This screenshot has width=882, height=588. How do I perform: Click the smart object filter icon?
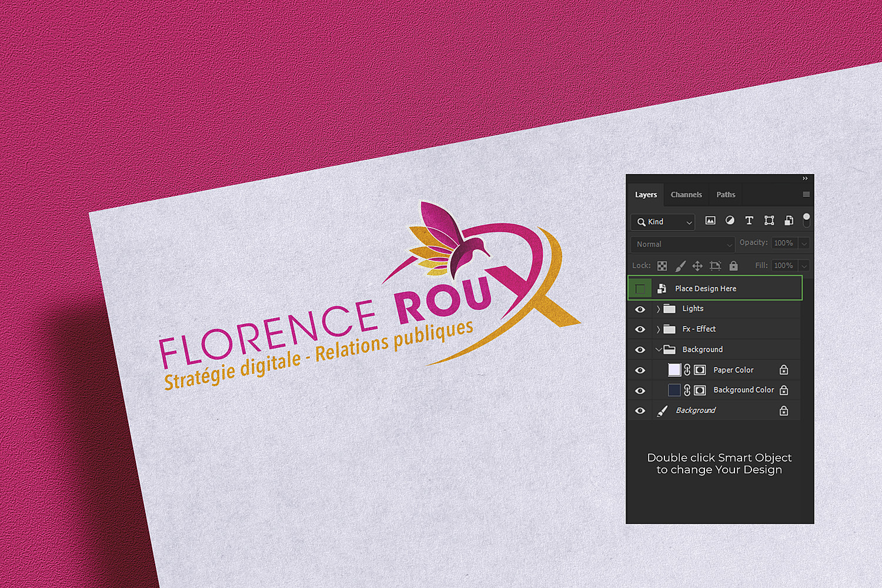click(x=789, y=220)
